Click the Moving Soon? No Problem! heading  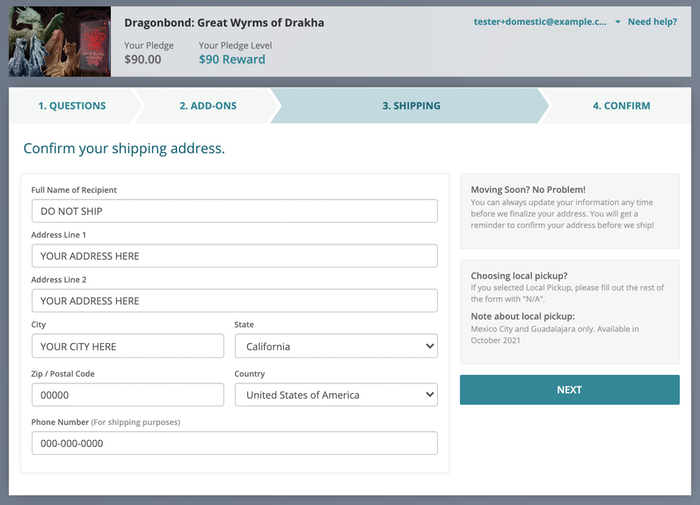tap(528, 190)
